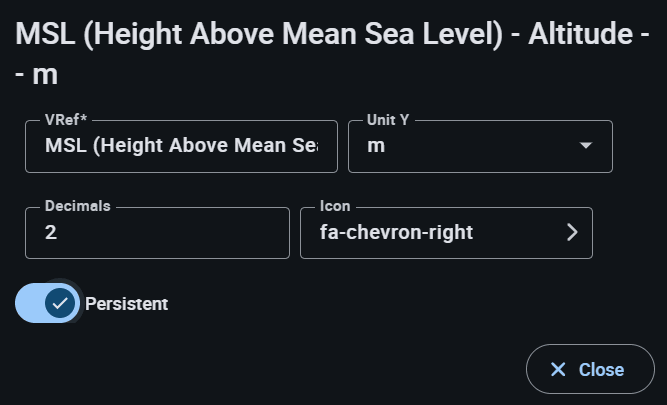Focus the VRef input field
Screen dimensions: 667x405
[181, 146]
